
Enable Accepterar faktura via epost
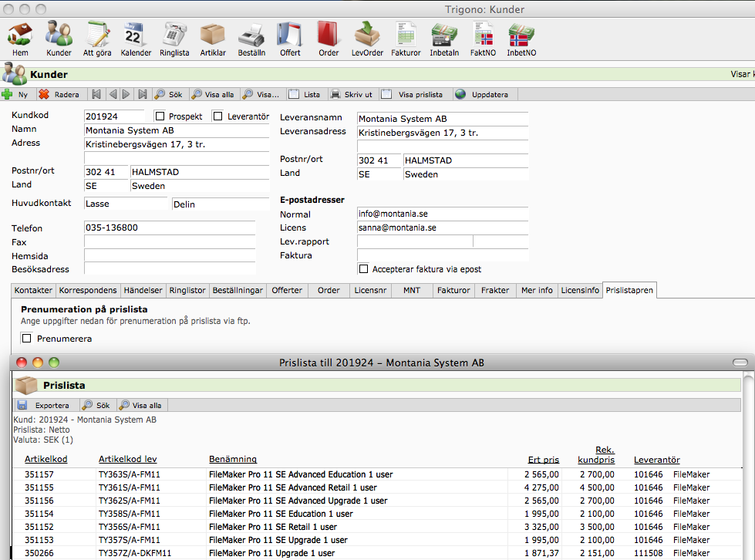(364, 268)
